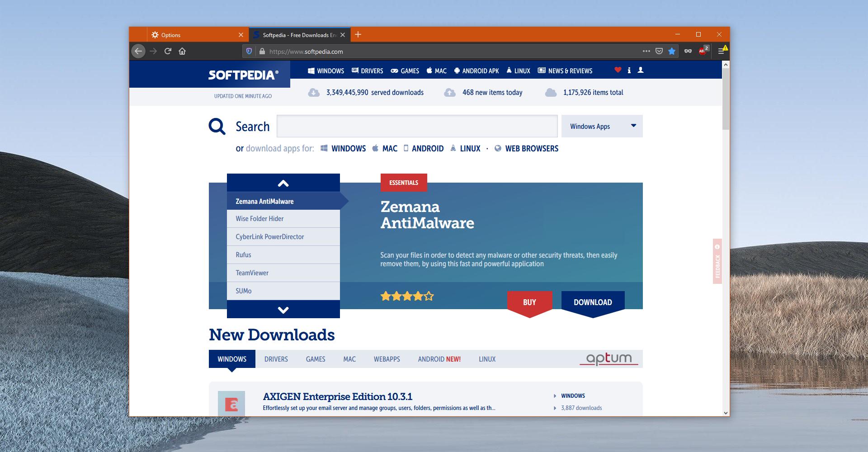Click the browser forward arrow
This screenshot has width=868, height=452.
tap(153, 51)
